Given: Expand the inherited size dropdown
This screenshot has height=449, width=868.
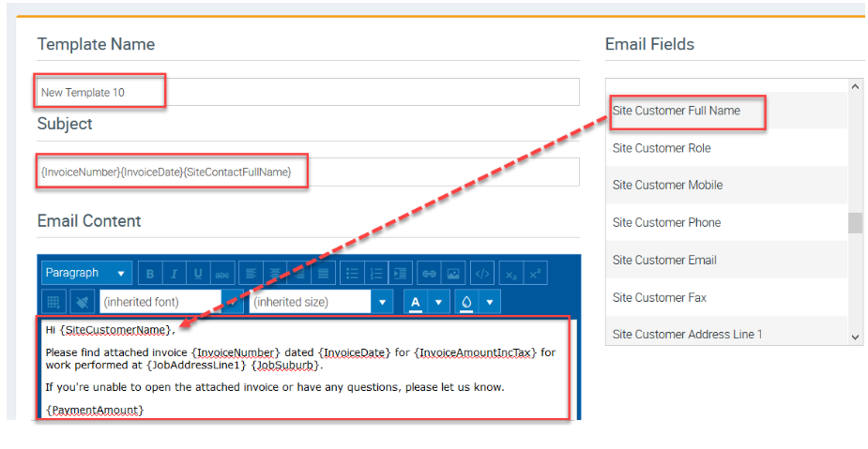Looking at the screenshot, I should [x=382, y=302].
